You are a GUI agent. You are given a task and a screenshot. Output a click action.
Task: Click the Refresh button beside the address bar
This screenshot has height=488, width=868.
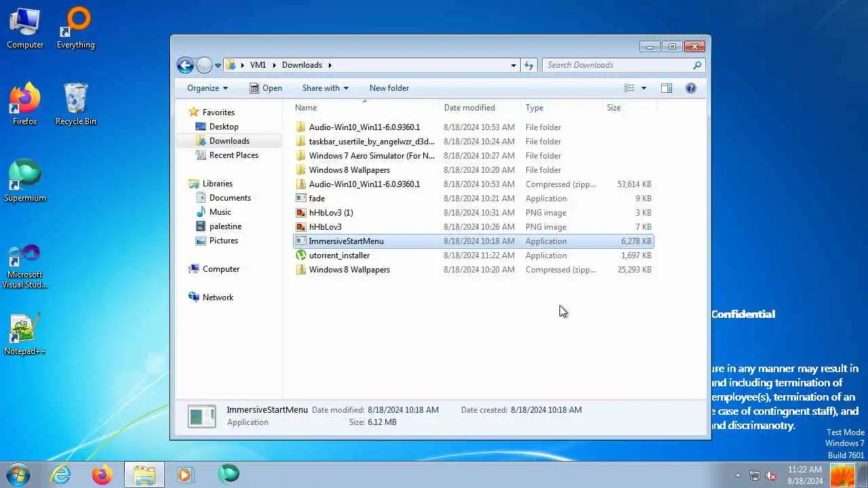[x=530, y=65]
